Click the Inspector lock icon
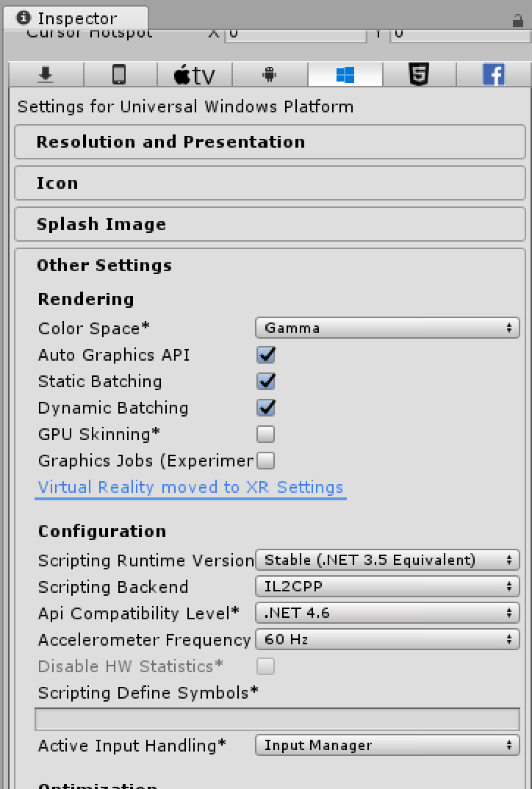The width and height of the screenshot is (532, 789). pyautogui.click(x=517, y=21)
